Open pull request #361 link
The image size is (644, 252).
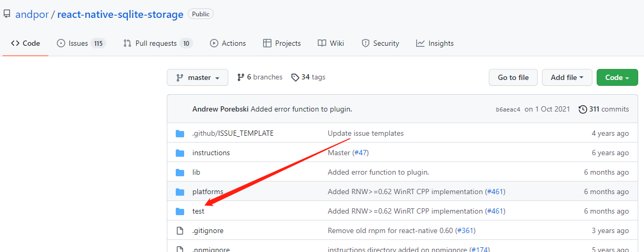pos(466,230)
